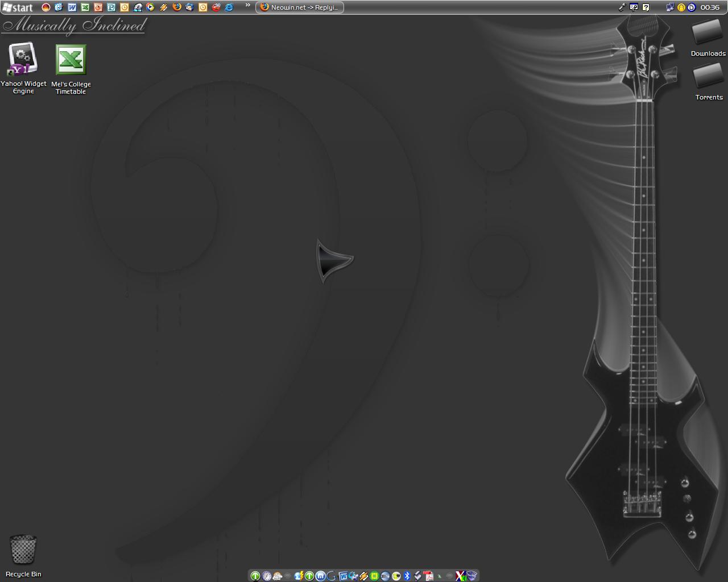Click the blue circular document tray icon
The image size is (728, 582).
[x=692, y=7]
